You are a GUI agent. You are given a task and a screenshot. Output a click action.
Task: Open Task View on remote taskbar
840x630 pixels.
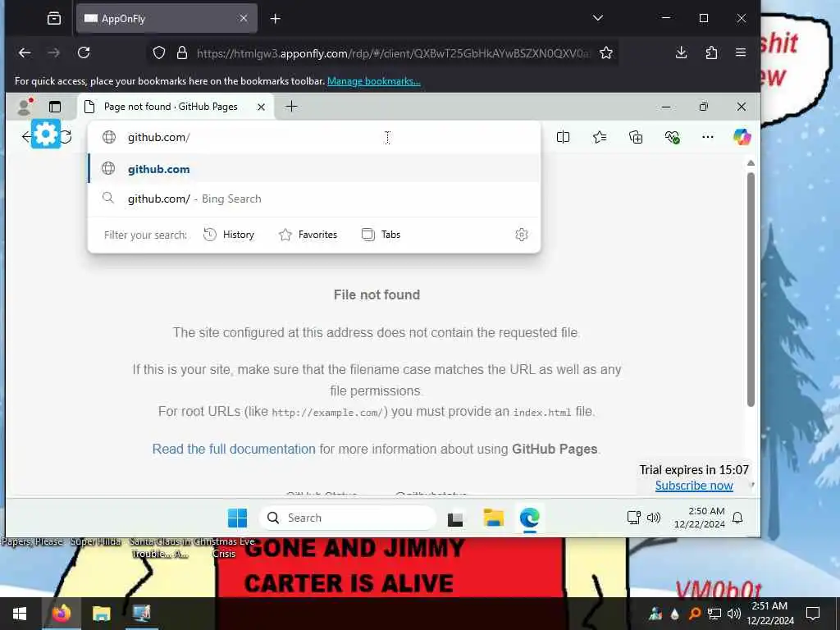(x=455, y=518)
